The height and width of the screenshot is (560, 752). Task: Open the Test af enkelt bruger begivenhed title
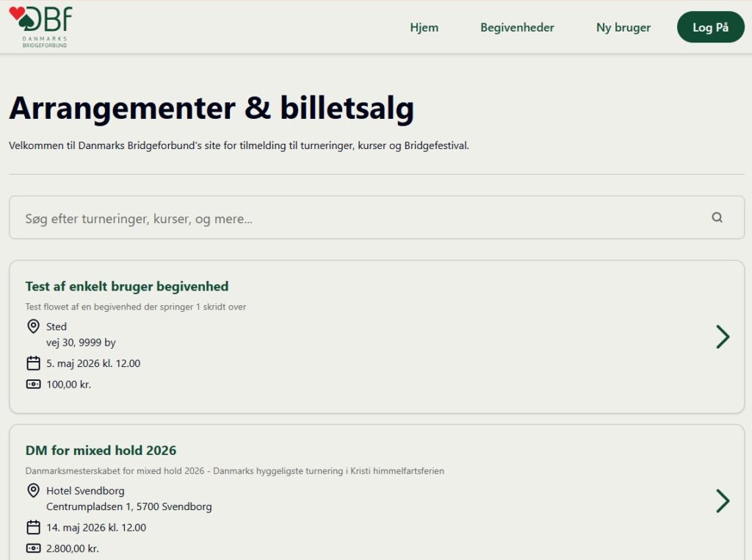[x=127, y=286]
